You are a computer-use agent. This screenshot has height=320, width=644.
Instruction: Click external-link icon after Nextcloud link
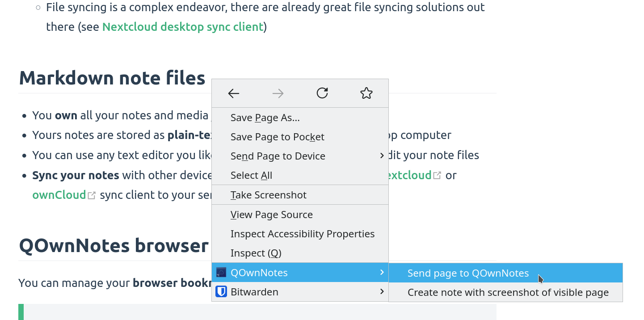click(x=437, y=176)
